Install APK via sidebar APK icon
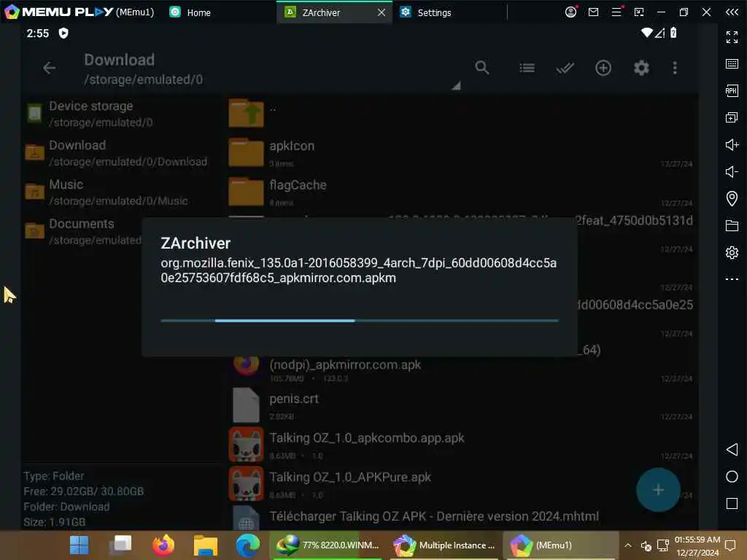The image size is (747, 560). click(732, 90)
